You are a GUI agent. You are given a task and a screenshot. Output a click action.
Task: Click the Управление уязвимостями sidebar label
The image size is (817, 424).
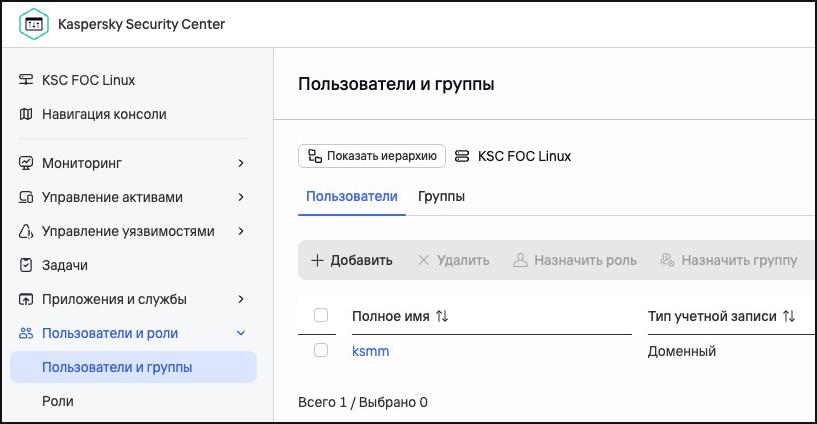128,231
